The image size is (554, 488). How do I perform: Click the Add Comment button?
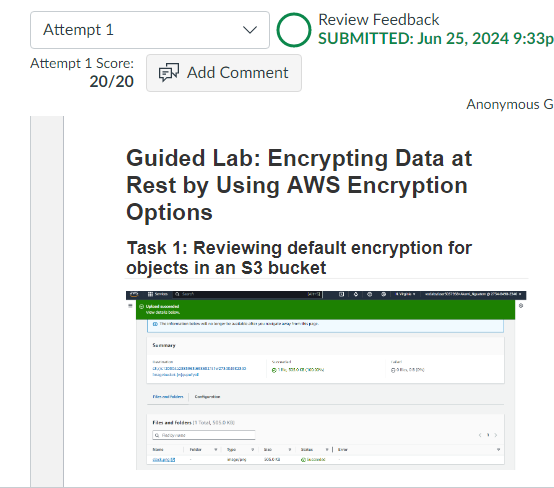tap(224, 73)
